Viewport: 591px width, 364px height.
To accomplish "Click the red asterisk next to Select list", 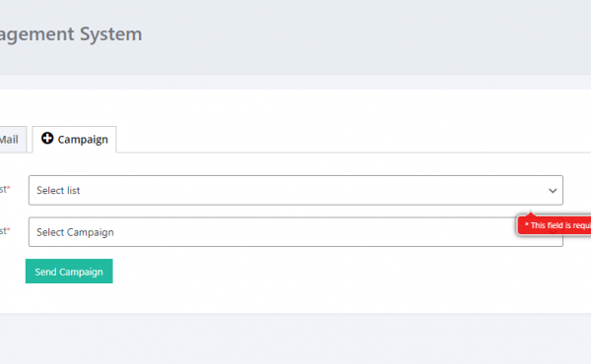I will 9,188.
